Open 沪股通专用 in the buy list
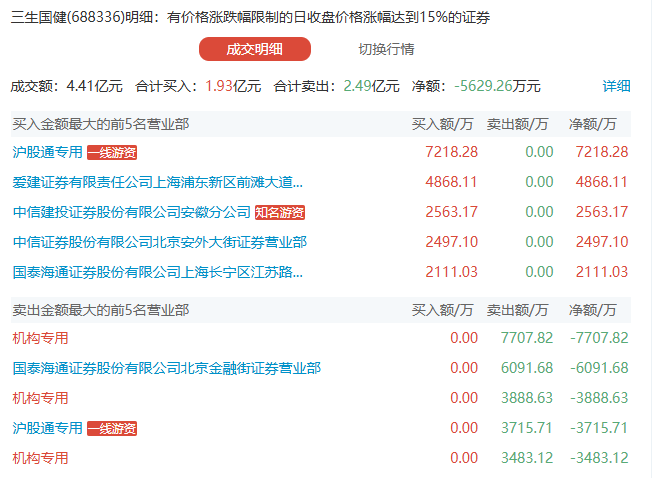The image size is (652, 478). pos(47,152)
